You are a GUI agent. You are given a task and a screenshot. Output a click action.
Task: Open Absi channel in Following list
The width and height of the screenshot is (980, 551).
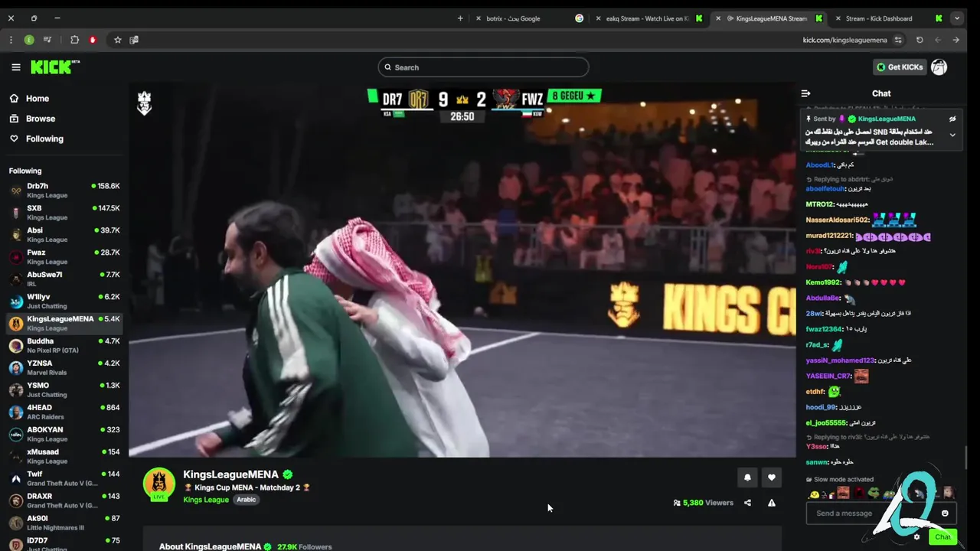pyautogui.click(x=64, y=235)
